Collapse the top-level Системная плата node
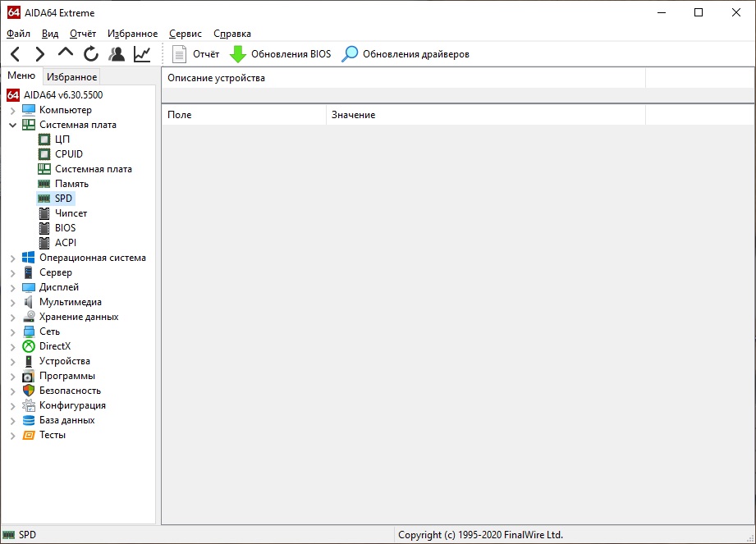The width and height of the screenshot is (756, 544). tap(13, 125)
